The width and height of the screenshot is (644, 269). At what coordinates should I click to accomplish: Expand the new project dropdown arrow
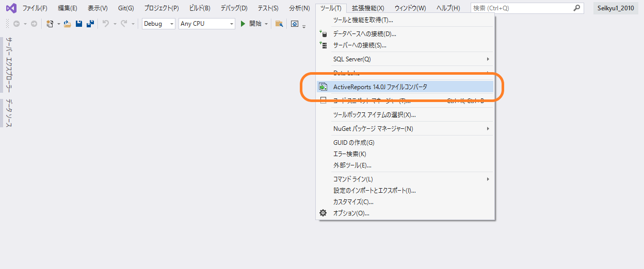(x=59, y=24)
